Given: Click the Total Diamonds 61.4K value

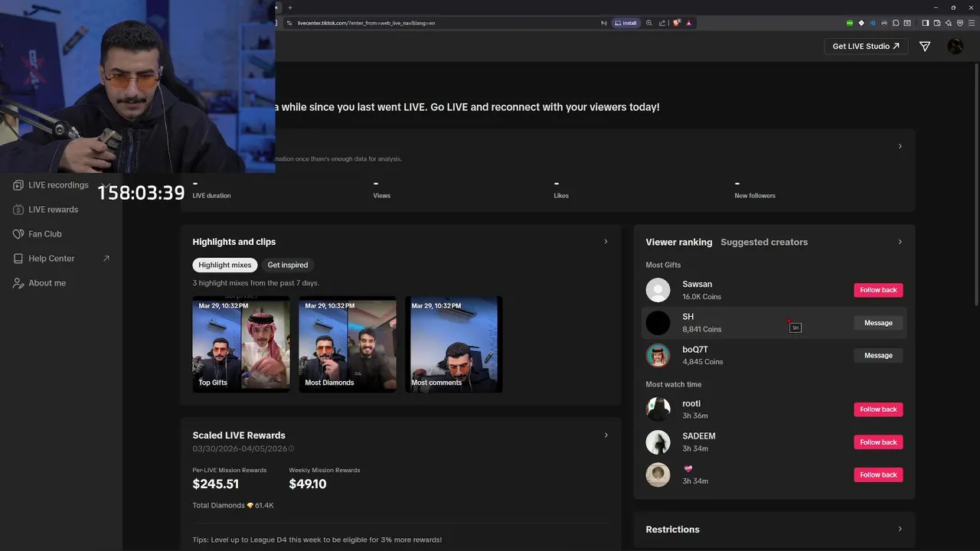Looking at the screenshot, I should 264,505.
